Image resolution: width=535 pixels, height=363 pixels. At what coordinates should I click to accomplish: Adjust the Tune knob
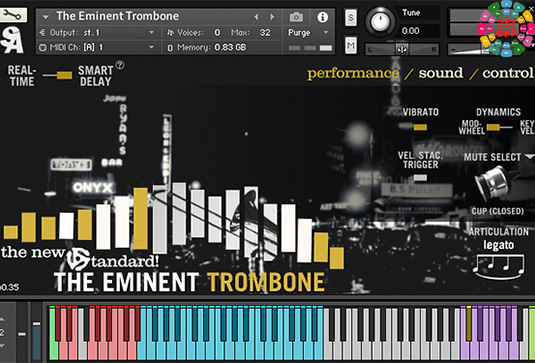point(380,21)
